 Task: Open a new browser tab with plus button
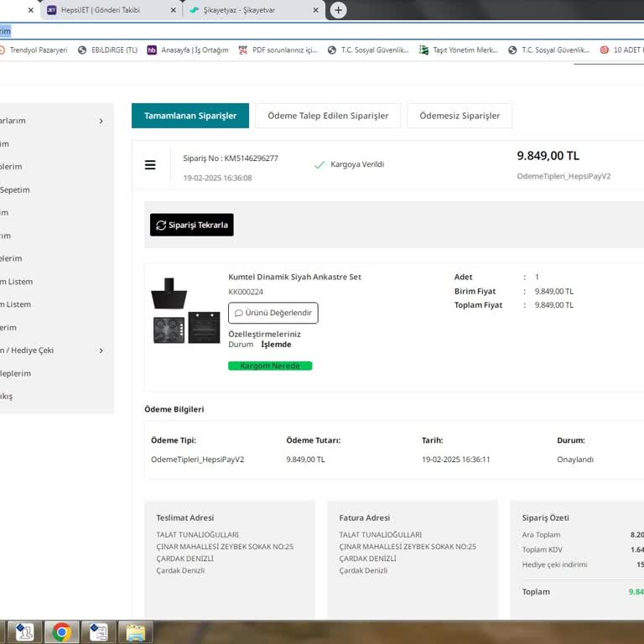click(338, 10)
